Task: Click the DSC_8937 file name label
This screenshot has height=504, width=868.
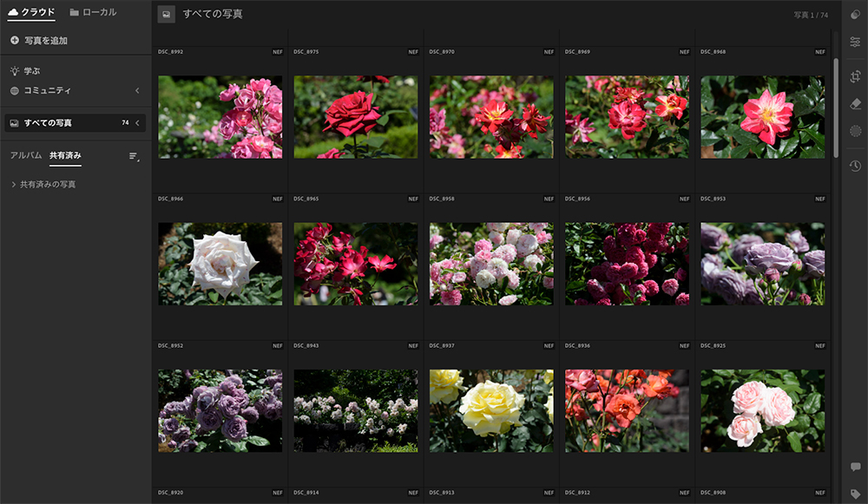Action: tap(442, 346)
